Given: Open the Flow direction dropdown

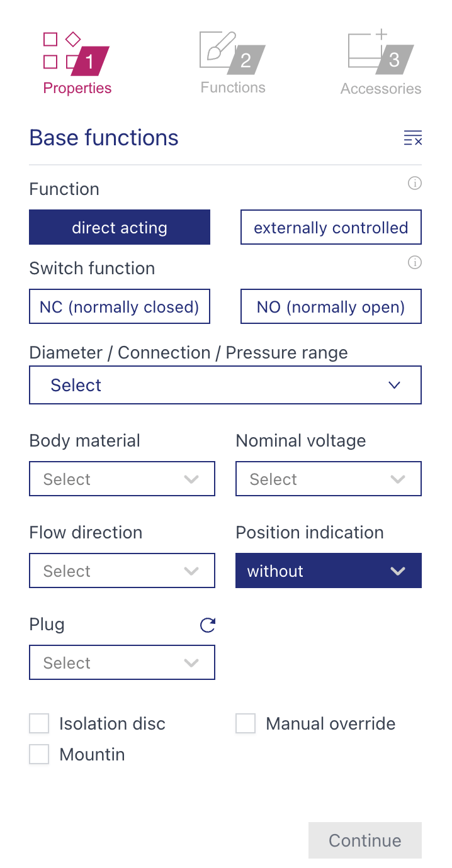Looking at the screenshot, I should pyautogui.click(x=122, y=570).
